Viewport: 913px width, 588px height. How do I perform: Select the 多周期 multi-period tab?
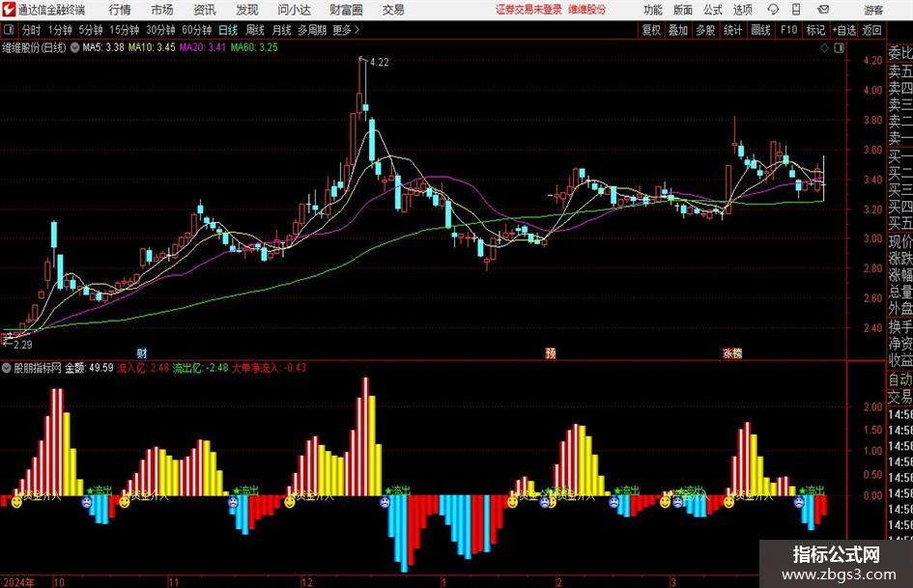[312, 30]
